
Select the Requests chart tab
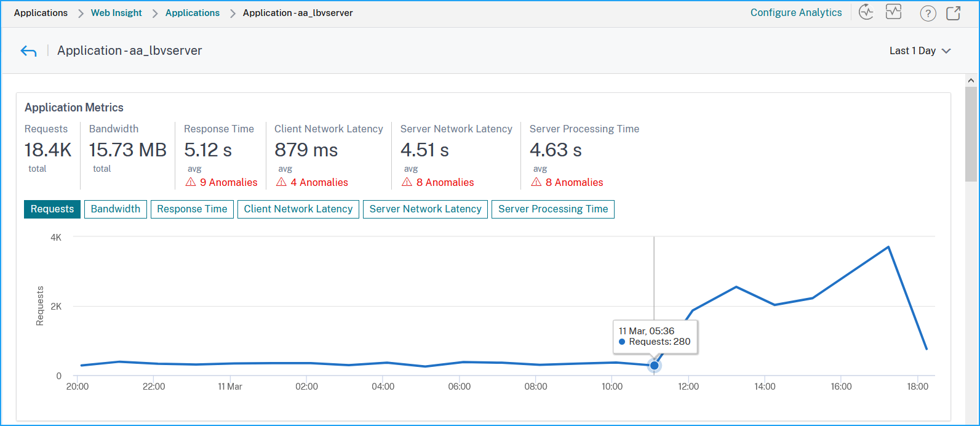tap(52, 209)
